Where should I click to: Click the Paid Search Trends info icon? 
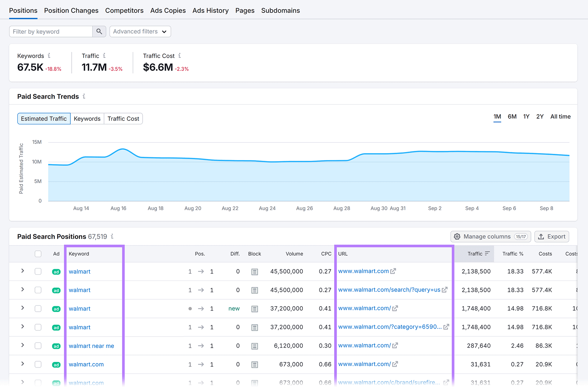pos(84,96)
